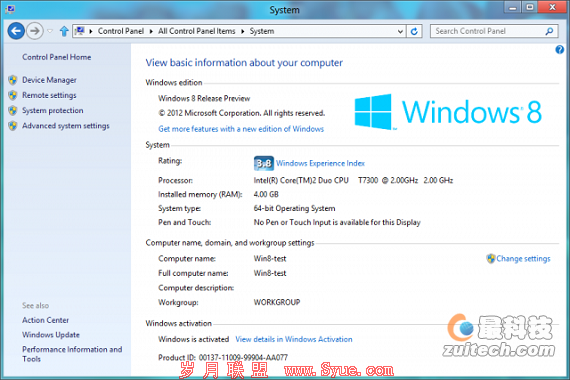Click the shield icon beside System protection
Image resolution: width=570 pixels, height=380 pixels.
(13, 111)
